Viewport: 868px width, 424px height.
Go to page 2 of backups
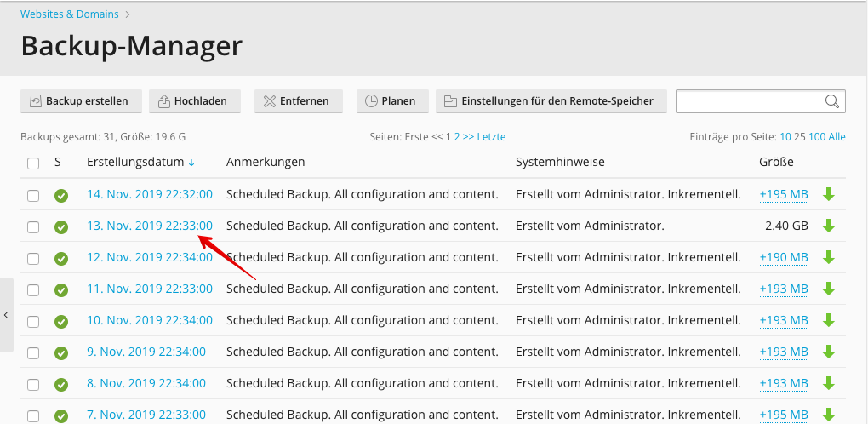click(457, 137)
